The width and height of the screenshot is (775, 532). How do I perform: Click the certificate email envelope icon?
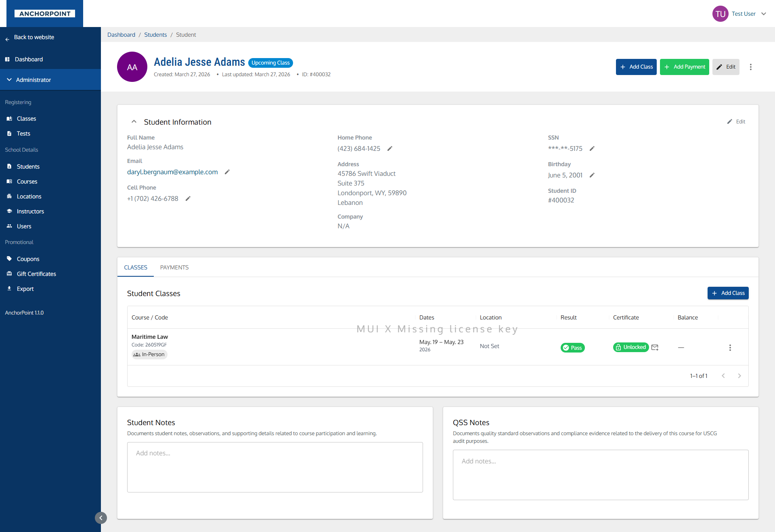pyautogui.click(x=655, y=347)
